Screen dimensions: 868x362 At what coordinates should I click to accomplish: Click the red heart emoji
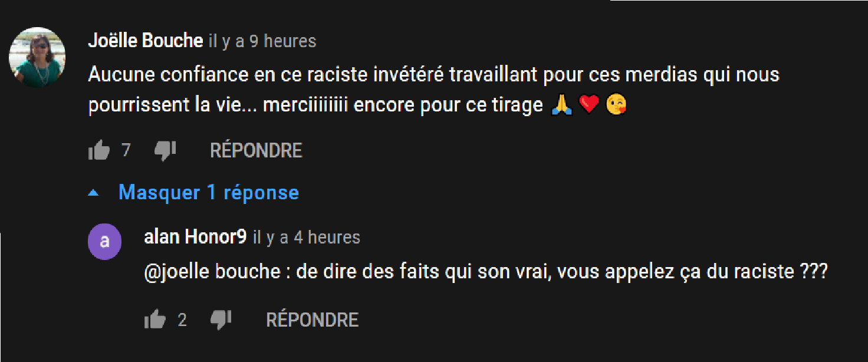(589, 105)
